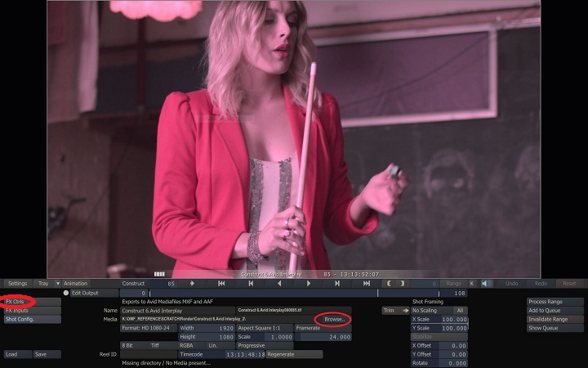Click the diamond icon next to Construct 85
The height and width of the screenshot is (368, 588).
tap(192, 284)
